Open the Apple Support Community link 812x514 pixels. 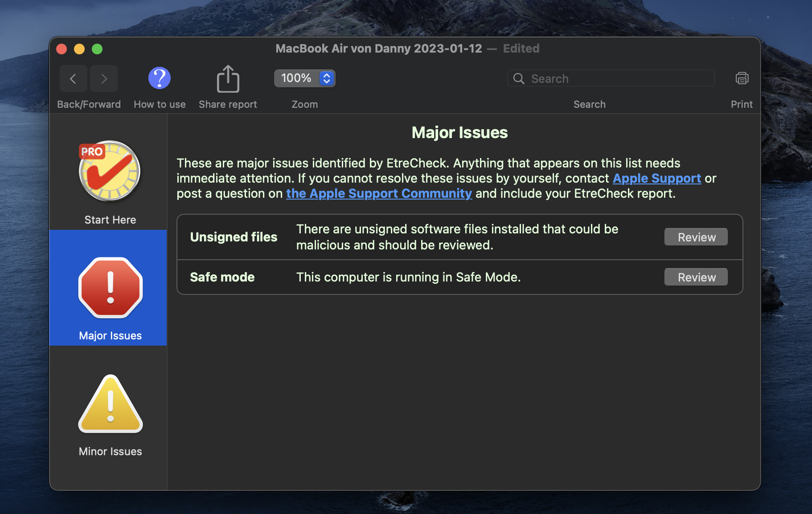tap(379, 193)
